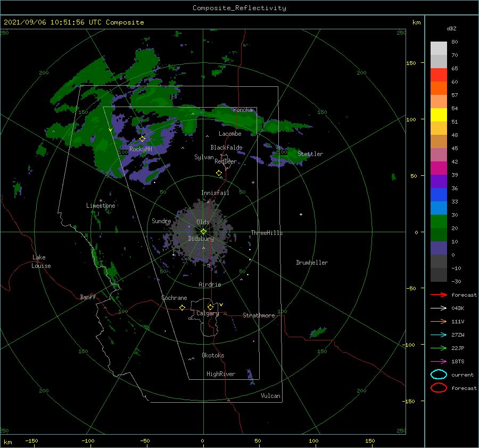479x448 pixels.
Task: Pick the purple 36–39 dBZ swatch
Action: click(x=439, y=181)
